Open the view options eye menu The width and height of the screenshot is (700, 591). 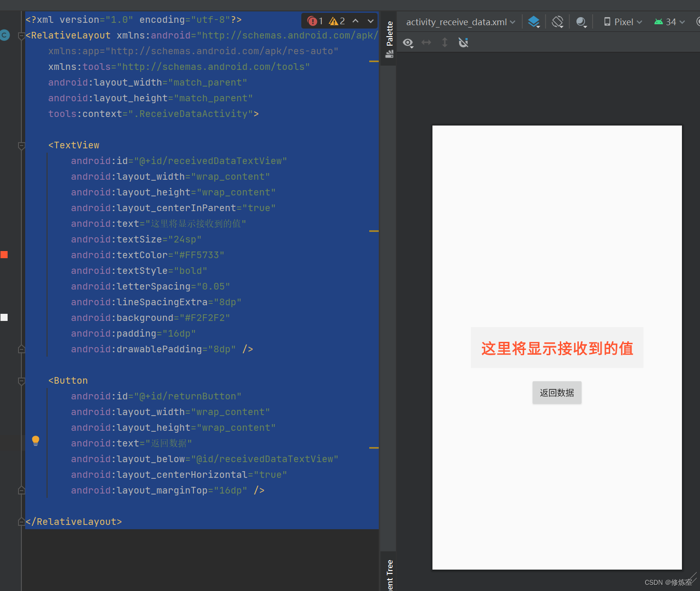tap(408, 43)
